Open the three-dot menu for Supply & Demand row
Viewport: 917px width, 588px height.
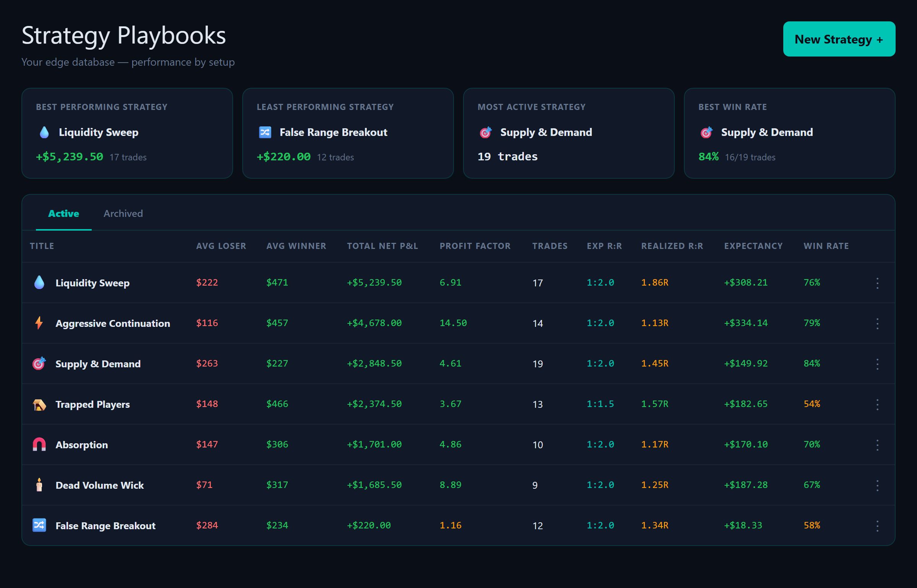coord(877,364)
